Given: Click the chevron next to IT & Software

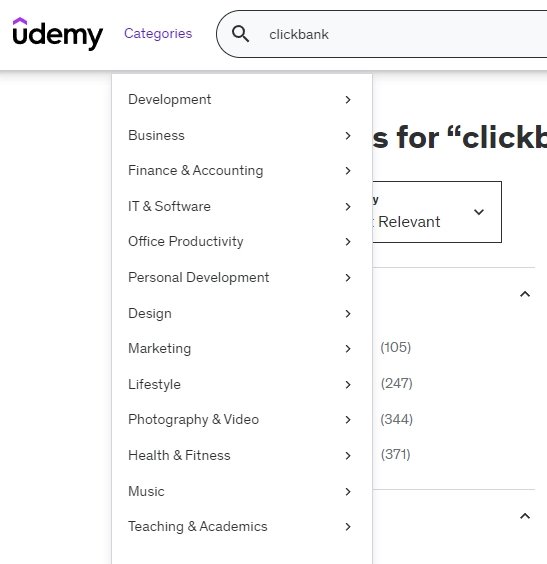Looking at the screenshot, I should (x=347, y=206).
